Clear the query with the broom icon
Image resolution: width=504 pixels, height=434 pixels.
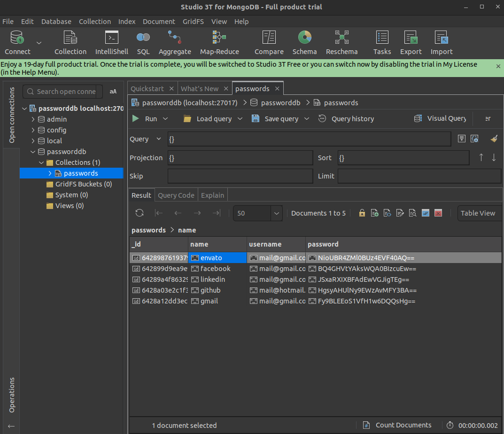494,139
